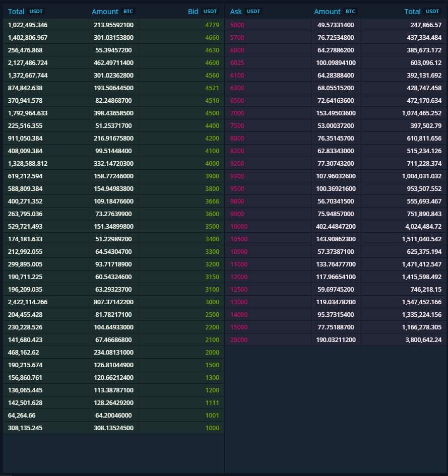Click bid total 468,162.62
The width and height of the screenshot is (448, 476).
coord(23,353)
